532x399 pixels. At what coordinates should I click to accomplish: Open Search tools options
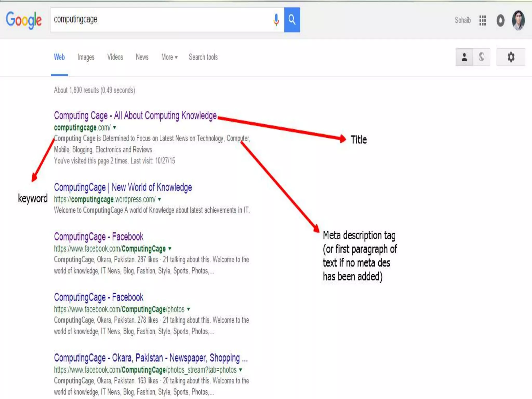[x=203, y=57]
